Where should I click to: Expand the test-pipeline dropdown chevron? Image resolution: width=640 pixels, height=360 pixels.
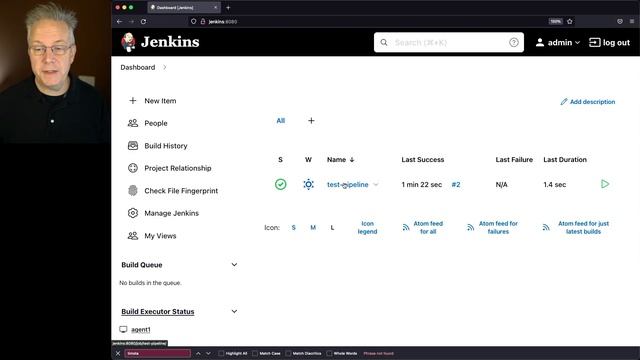(376, 184)
